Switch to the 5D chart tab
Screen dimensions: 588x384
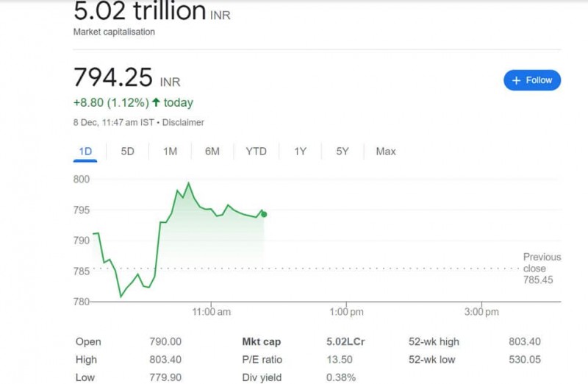point(127,152)
